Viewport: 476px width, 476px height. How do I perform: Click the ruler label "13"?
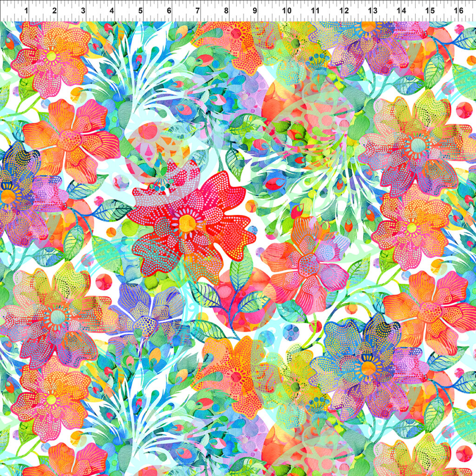coord(373,11)
